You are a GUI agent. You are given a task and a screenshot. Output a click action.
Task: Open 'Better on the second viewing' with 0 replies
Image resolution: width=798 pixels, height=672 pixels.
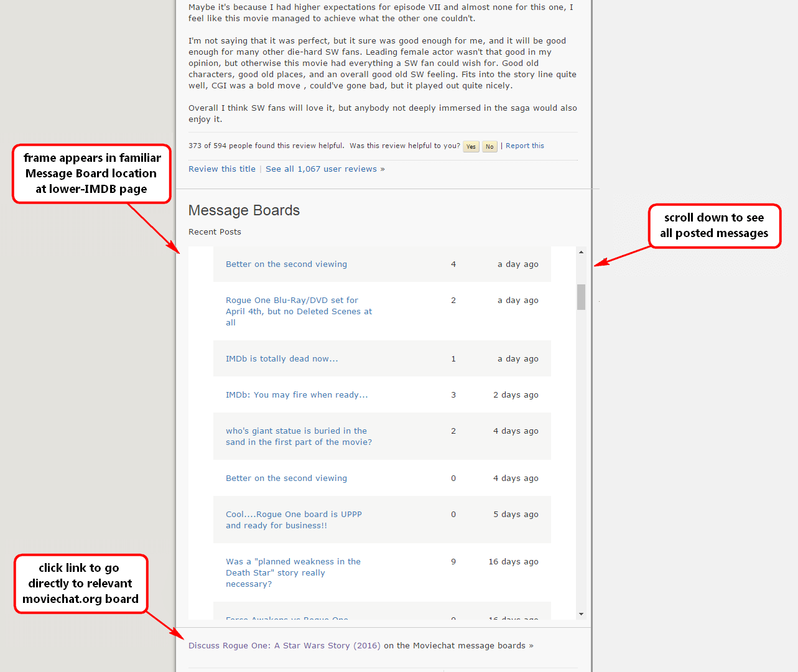pyautogui.click(x=286, y=478)
